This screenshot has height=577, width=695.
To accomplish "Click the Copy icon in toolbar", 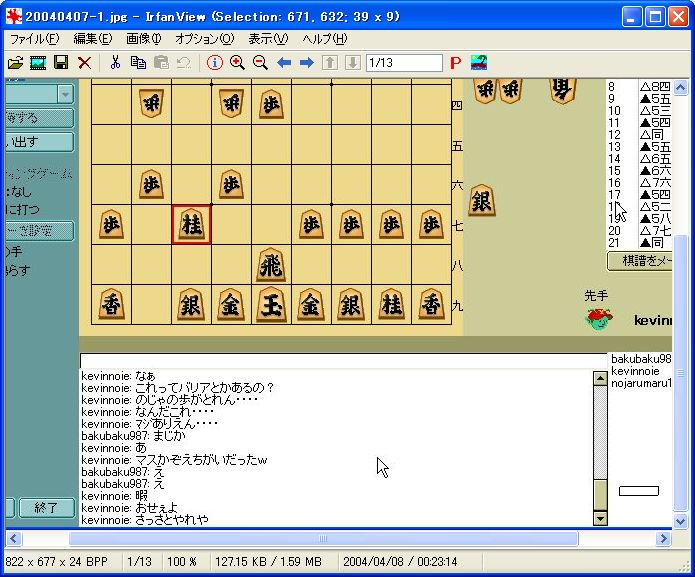I will point(138,63).
